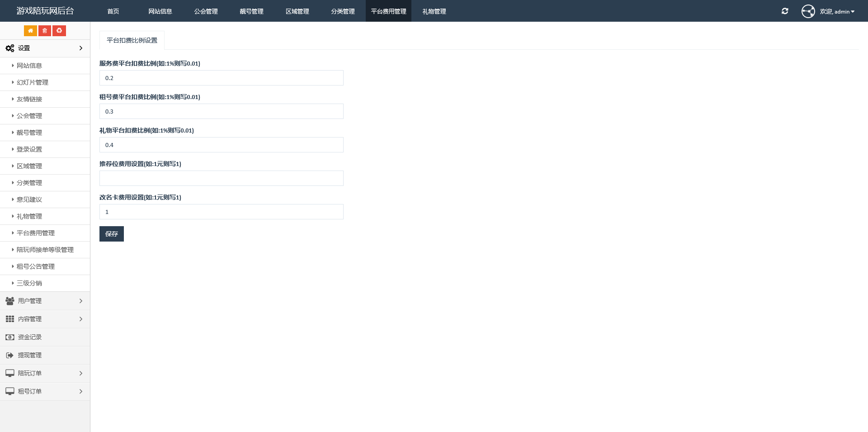The width and height of the screenshot is (868, 432).
Task: Click the 内容管理 sidebar label
Action: coord(30,319)
